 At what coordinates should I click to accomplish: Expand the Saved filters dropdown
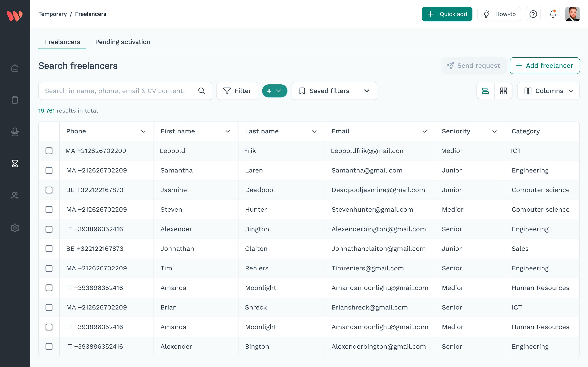click(x=334, y=91)
